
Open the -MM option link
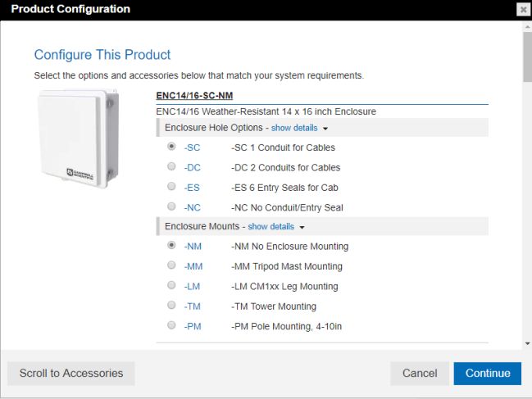click(x=193, y=266)
